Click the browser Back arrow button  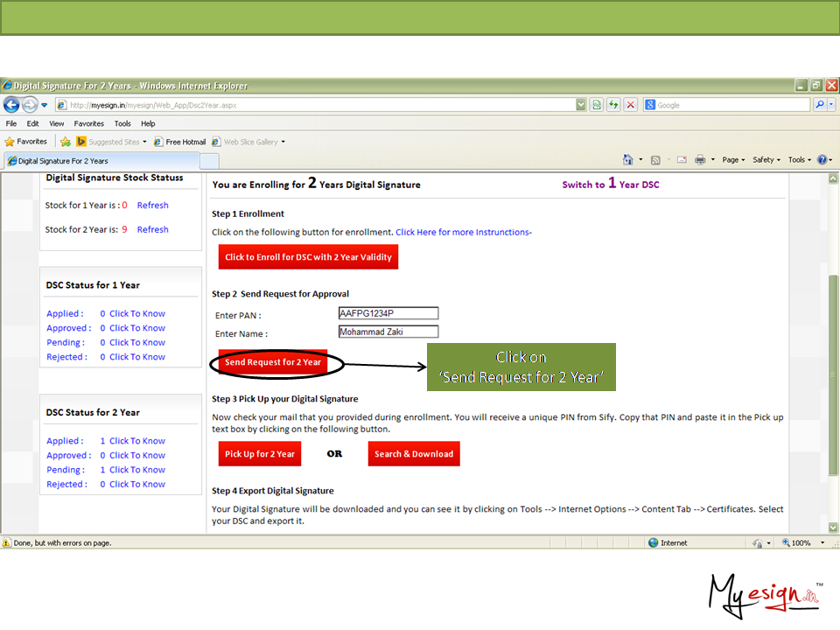[x=11, y=105]
